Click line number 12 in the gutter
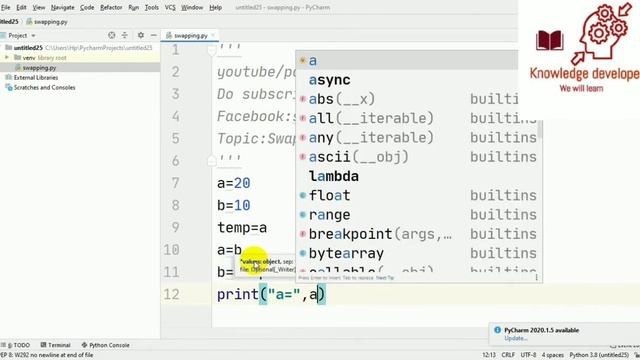 171,294
